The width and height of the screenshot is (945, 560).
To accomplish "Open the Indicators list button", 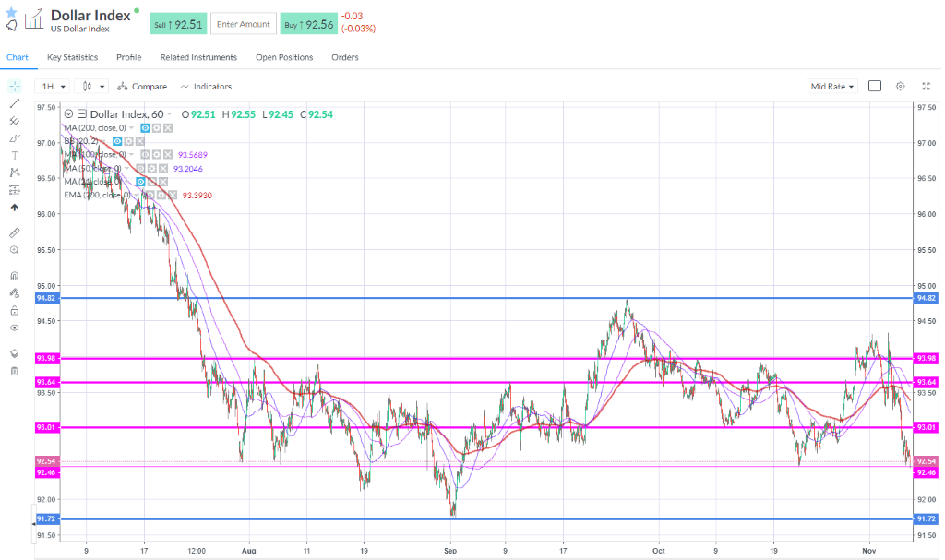I will [x=206, y=86].
